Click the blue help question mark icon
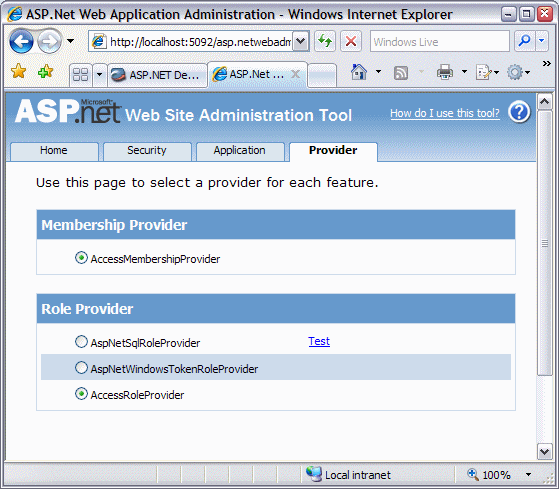Image resolution: width=559 pixels, height=489 pixels. tap(519, 112)
